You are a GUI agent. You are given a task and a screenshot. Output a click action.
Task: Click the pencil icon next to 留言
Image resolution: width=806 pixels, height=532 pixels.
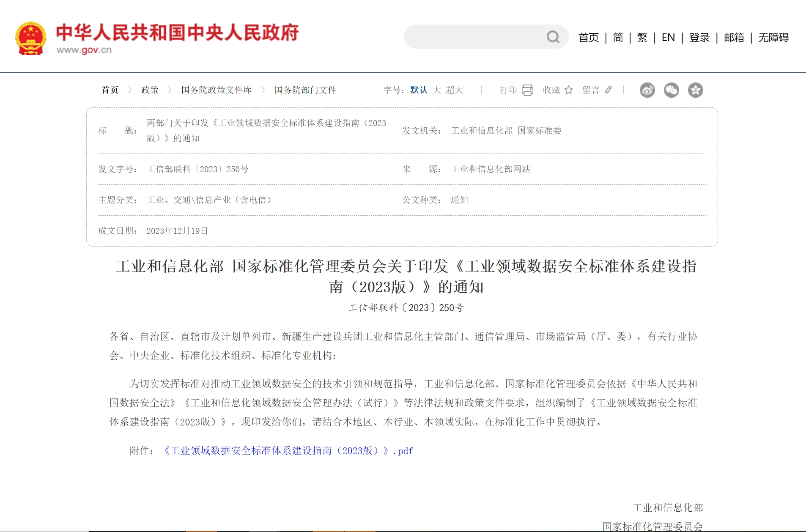[608, 90]
